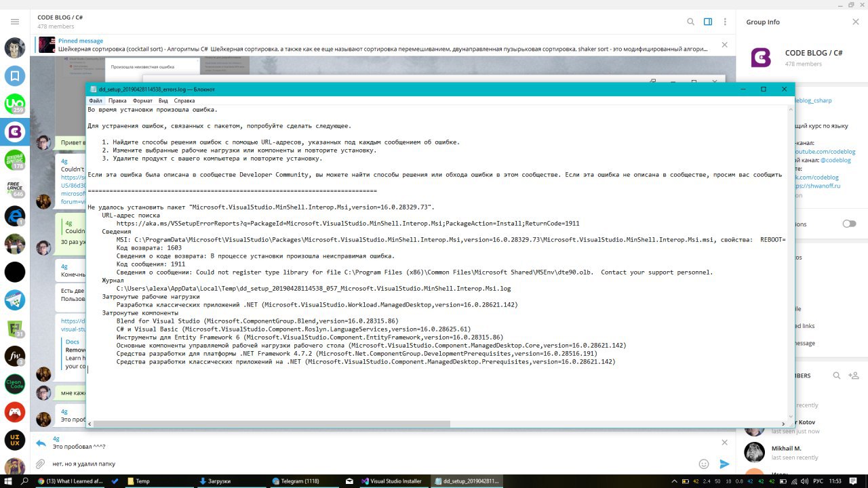
Task: Toggle the Telegram side panel icon
Action: point(708,22)
